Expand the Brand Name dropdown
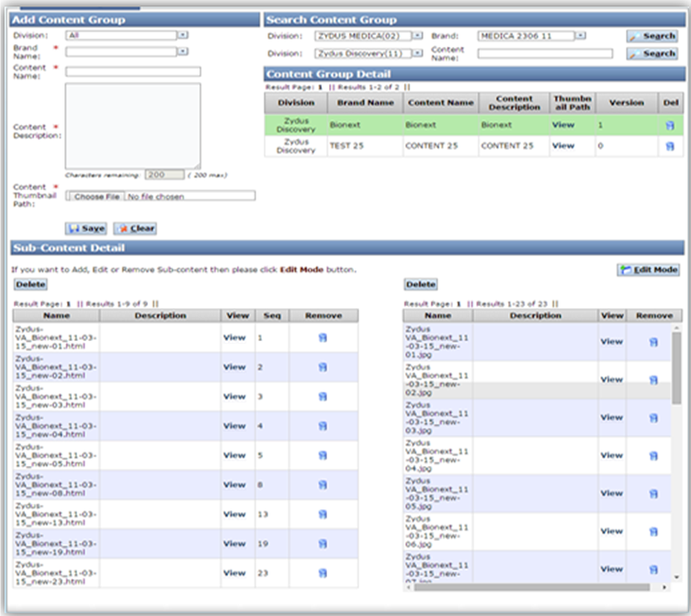 click(182, 52)
